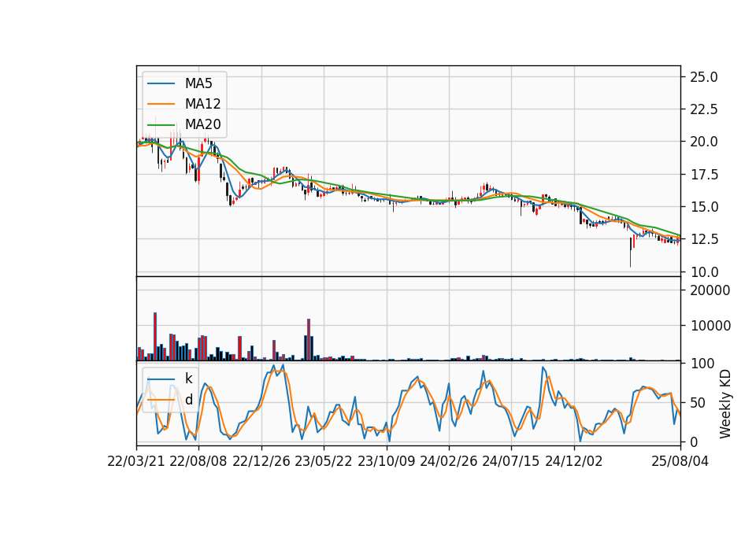This screenshot has height=543, width=756.
Task: Click the MA12 legend label
Action: pos(202,104)
